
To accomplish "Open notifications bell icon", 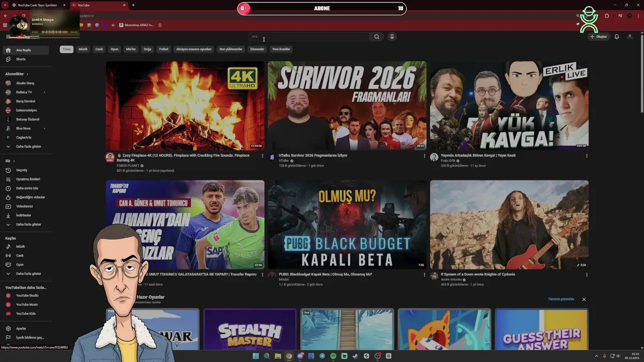I will (616, 37).
